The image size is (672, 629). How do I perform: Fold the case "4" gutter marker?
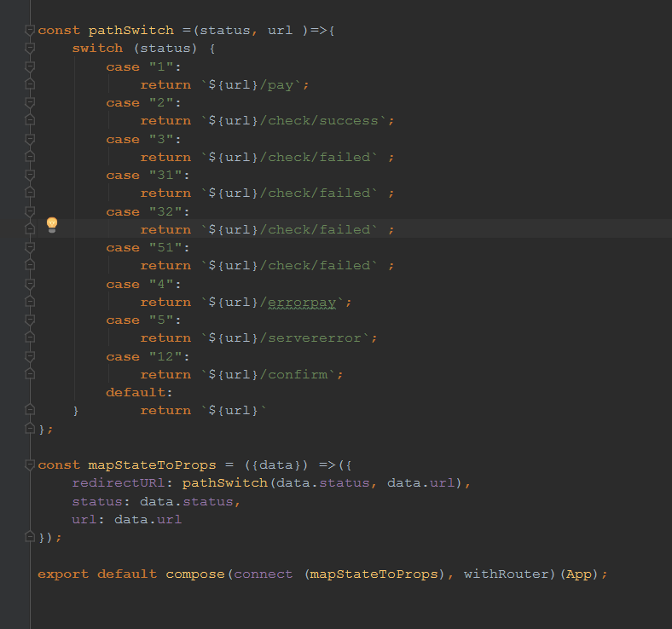pyautogui.click(x=30, y=284)
